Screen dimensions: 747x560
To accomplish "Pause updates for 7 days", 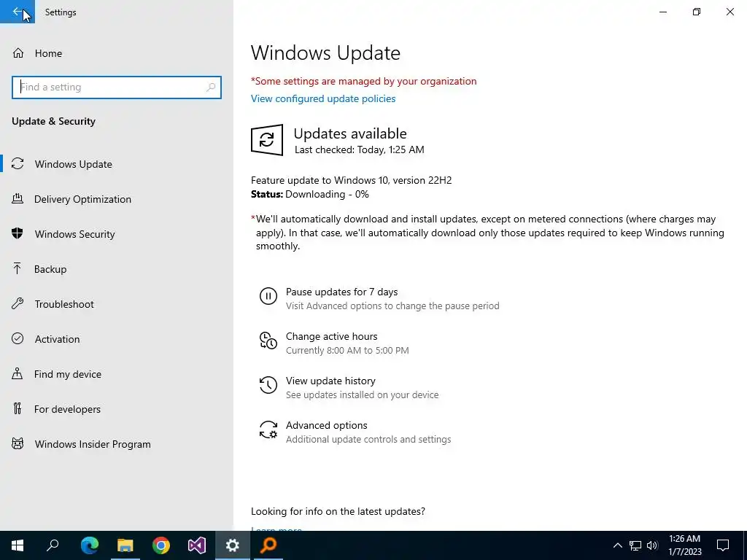I will point(341,292).
